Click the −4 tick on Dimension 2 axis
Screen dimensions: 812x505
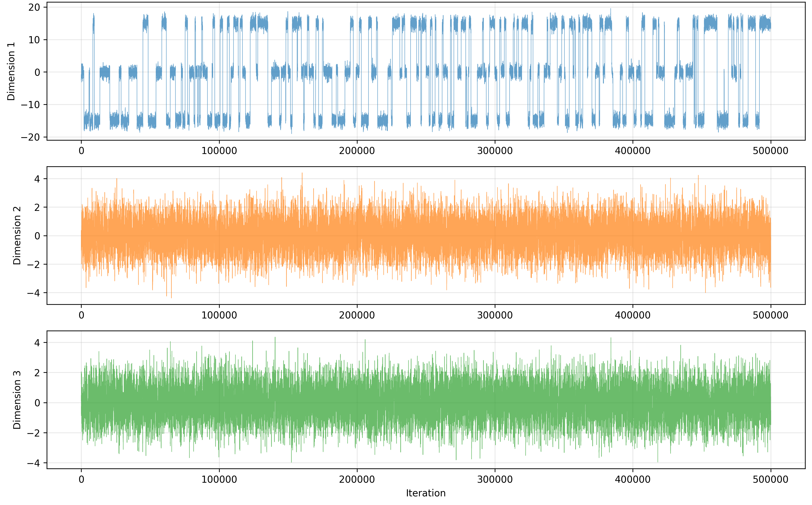pyautogui.click(x=33, y=293)
